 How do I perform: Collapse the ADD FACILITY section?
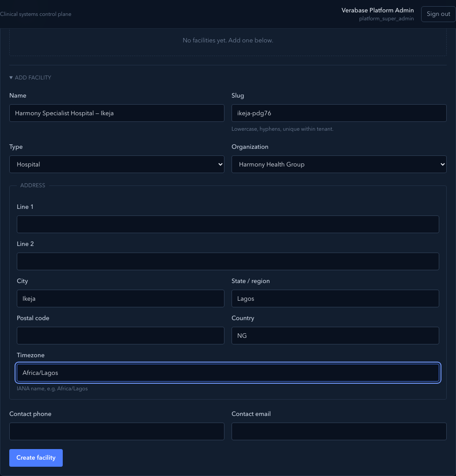click(x=30, y=78)
